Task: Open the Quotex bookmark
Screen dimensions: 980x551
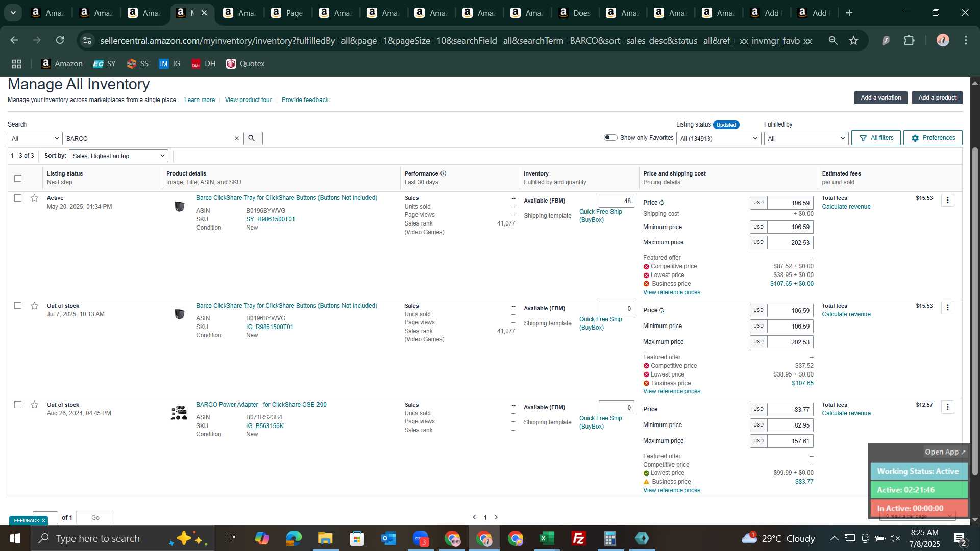Action: tap(246, 64)
